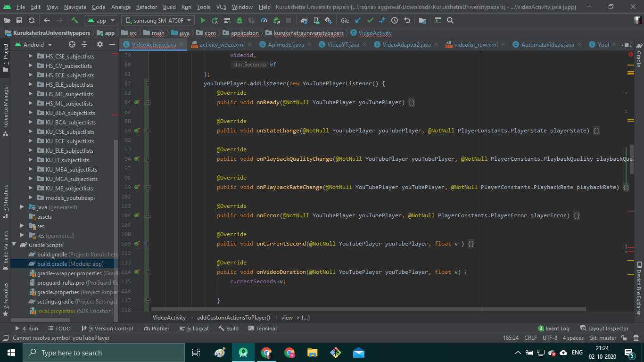Image resolution: width=644 pixels, height=362 pixels.
Task: Sync project with Gradle files
Action: [304, 21]
